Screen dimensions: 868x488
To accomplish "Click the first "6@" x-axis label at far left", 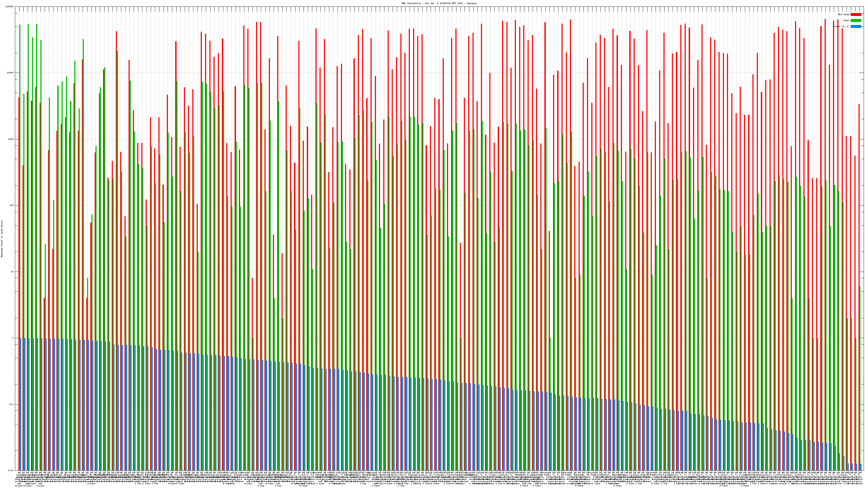I will click(x=19, y=473).
